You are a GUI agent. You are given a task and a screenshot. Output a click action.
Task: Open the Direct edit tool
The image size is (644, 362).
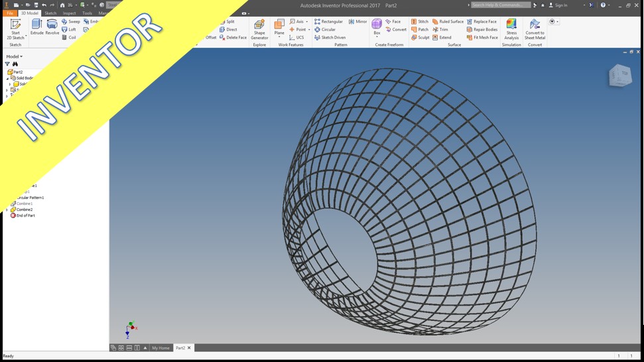click(228, 30)
